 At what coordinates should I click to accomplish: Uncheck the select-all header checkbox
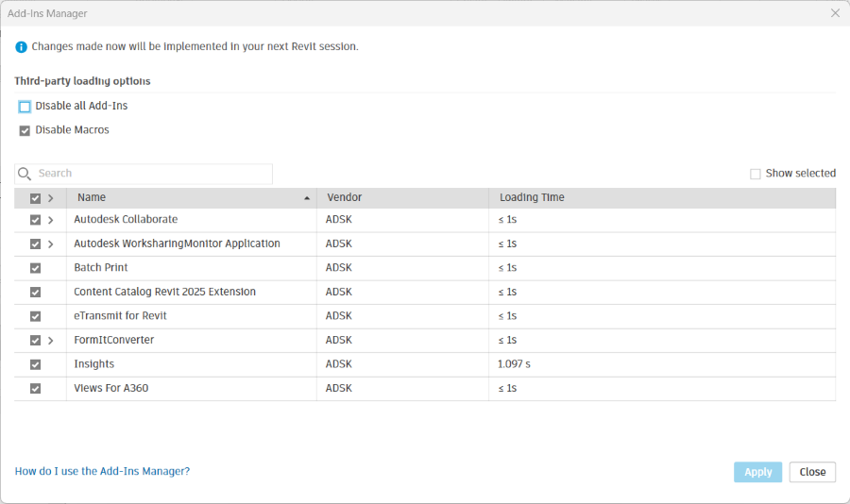(x=35, y=198)
